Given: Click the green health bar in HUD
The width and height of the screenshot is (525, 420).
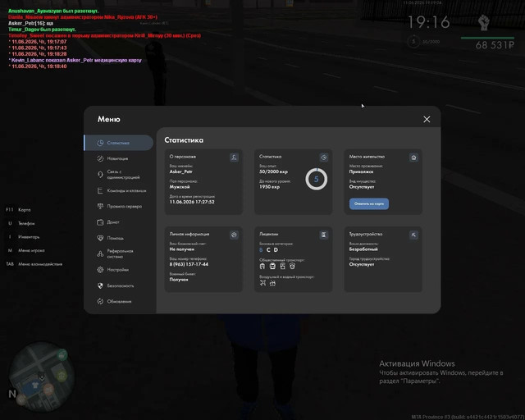Looking at the screenshot, I should [x=487, y=38].
